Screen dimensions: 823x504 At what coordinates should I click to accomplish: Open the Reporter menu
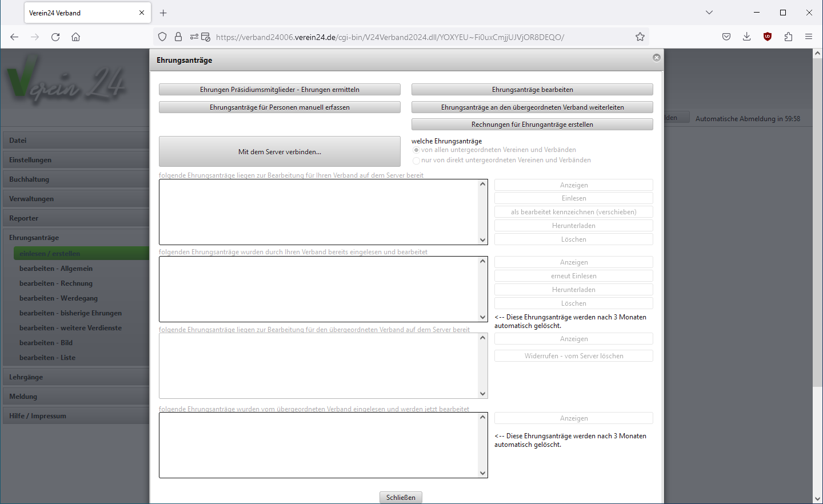[75, 218]
